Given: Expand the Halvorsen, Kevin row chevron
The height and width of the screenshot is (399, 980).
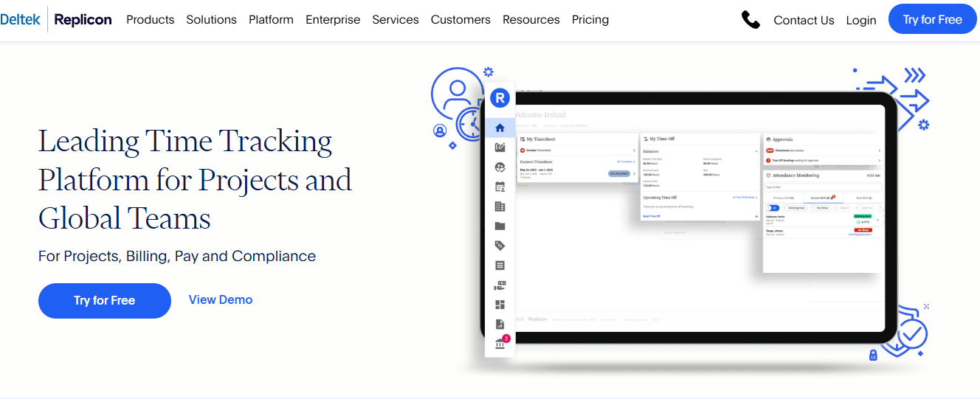Looking at the screenshot, I should click(878, 220).
